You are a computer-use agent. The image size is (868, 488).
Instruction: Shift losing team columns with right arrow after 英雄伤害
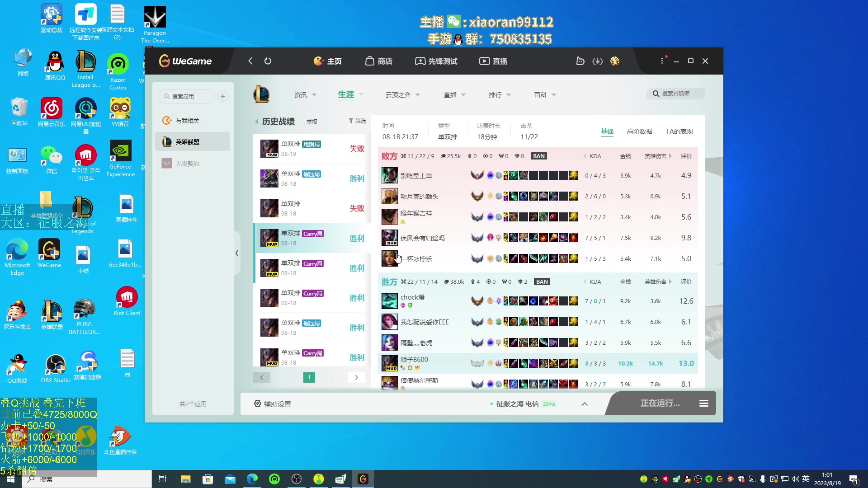coord(670,156)
